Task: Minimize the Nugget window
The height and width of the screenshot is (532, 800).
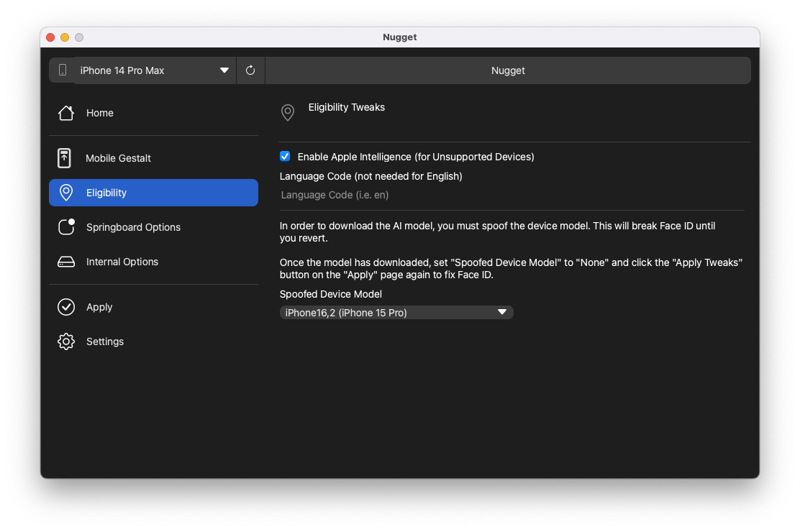Action: click(65, 37)
